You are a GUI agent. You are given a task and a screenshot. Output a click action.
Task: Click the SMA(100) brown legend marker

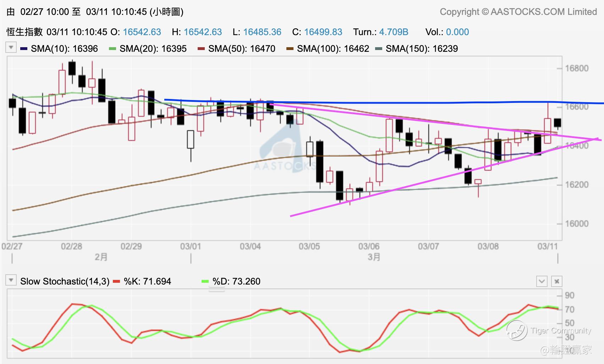(x=290, y=49)
